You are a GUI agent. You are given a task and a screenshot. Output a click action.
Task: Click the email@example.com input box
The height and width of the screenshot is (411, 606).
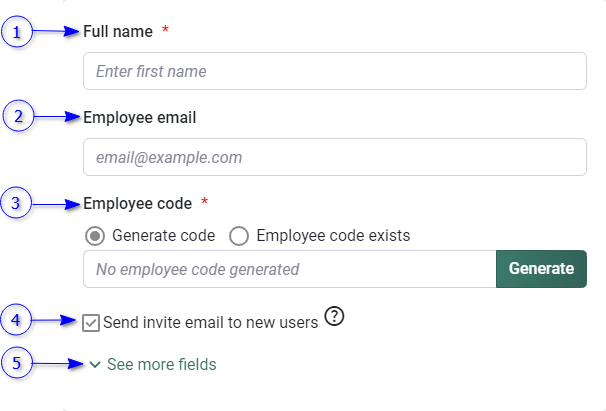click(x=334, y=158)
